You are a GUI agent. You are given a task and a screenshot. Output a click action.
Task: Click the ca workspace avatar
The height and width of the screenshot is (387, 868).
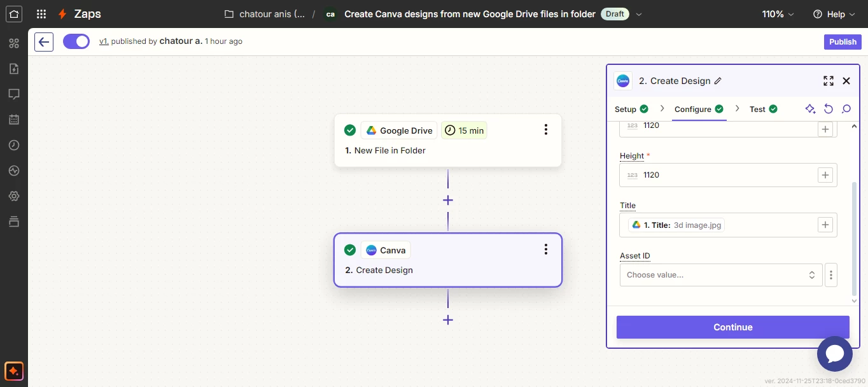click(x=330, y=14)
